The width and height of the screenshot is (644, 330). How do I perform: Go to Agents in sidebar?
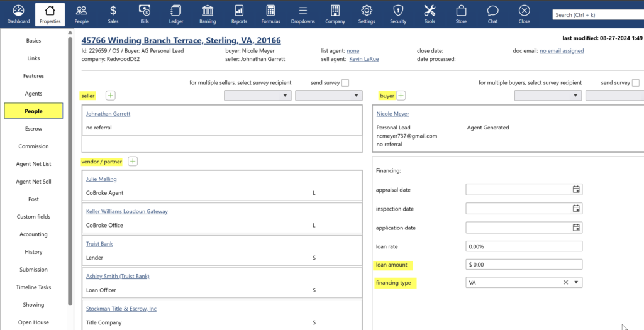tap(33, 94)
